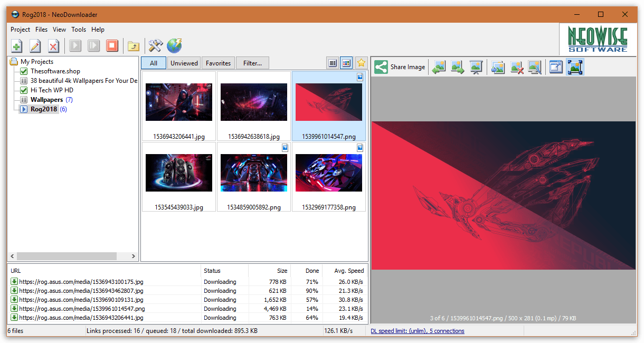Create a new project
This screenshot has height=343, width=644.
click(x=16, y=46)
